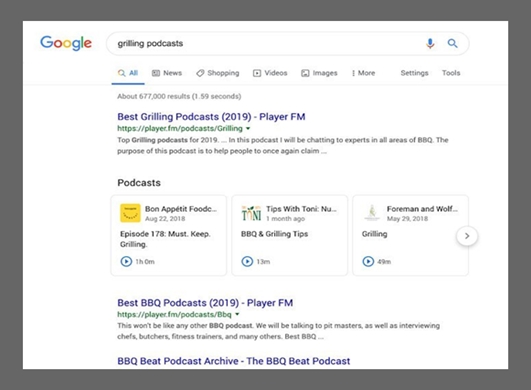Image resolution: width=531 pixels, height=390 pixels.
Task: Open the More search options menu
Action: pos(363,73)
